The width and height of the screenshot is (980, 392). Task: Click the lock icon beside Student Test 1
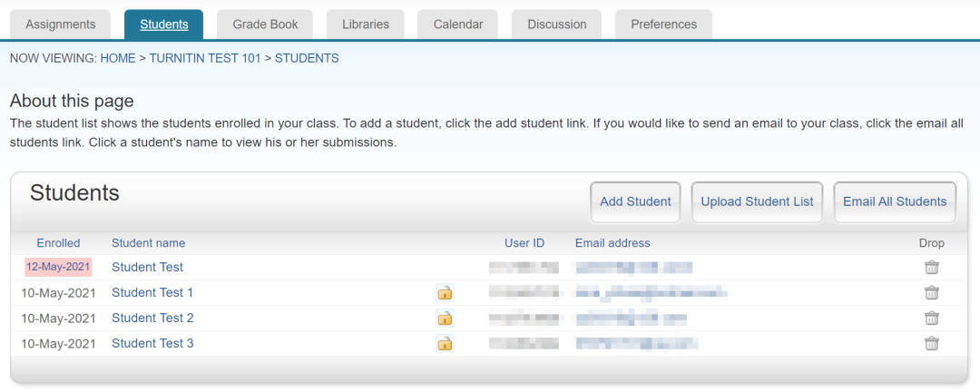tap(445, 292)
